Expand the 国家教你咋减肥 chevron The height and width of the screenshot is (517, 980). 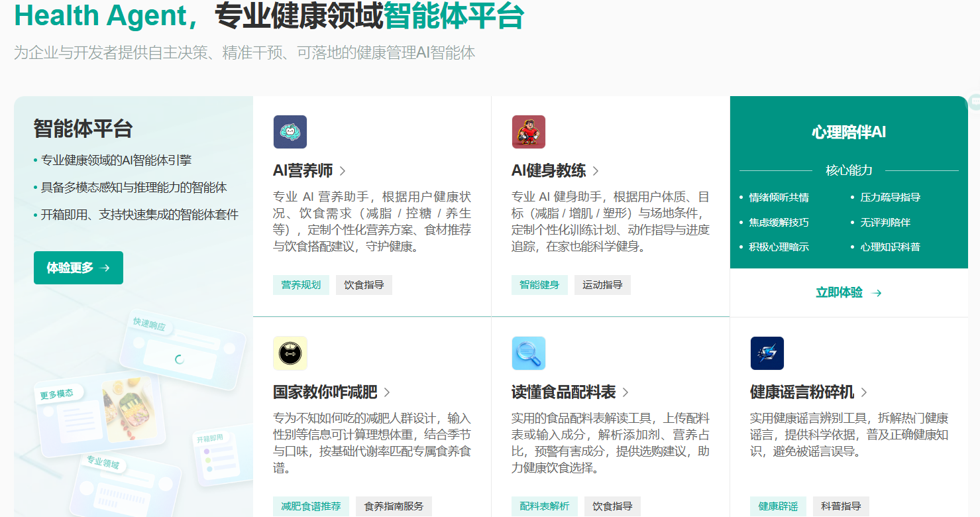[x=387, y=392]
